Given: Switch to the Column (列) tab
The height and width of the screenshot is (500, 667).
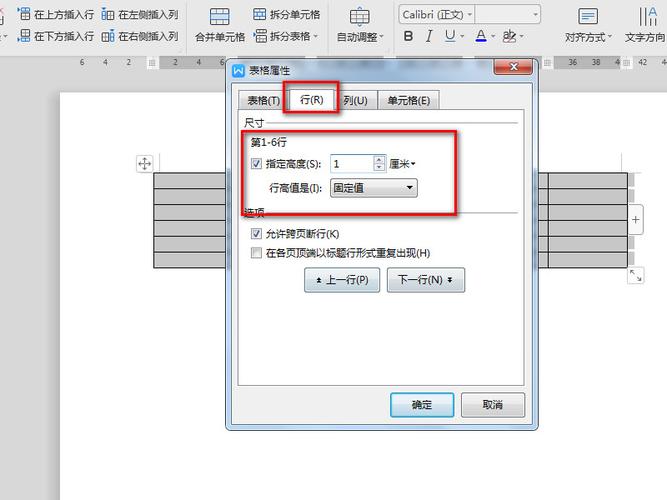Looking at the screenshot, I should tap(356, 101).
